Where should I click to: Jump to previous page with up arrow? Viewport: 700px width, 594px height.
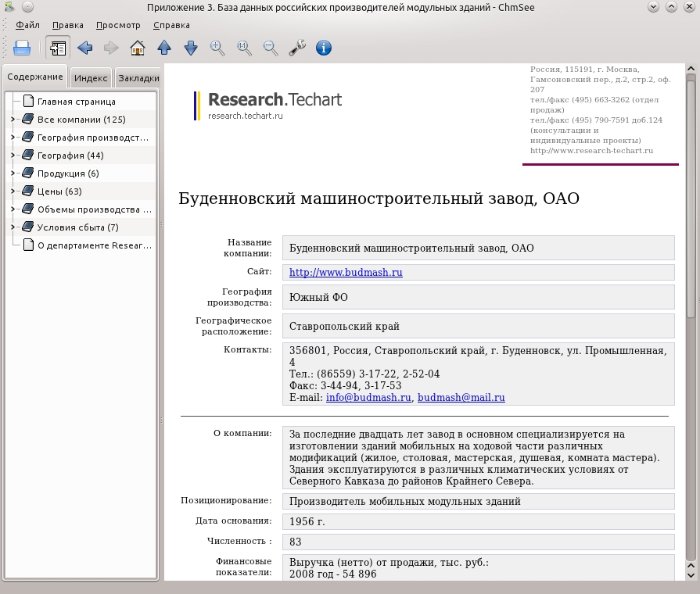(x=164, y=48)
